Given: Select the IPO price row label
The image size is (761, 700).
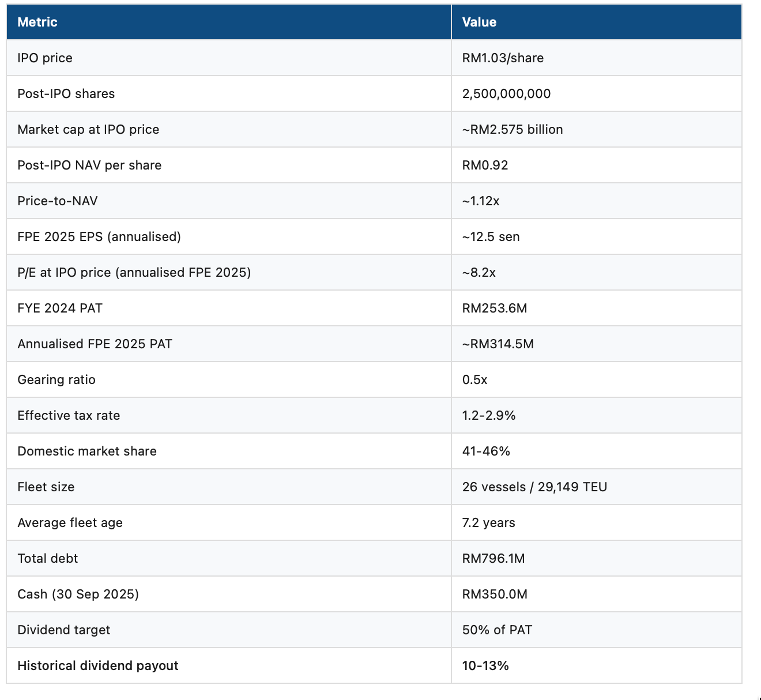Looking at the screenshot, I should (x=45, y=58).
